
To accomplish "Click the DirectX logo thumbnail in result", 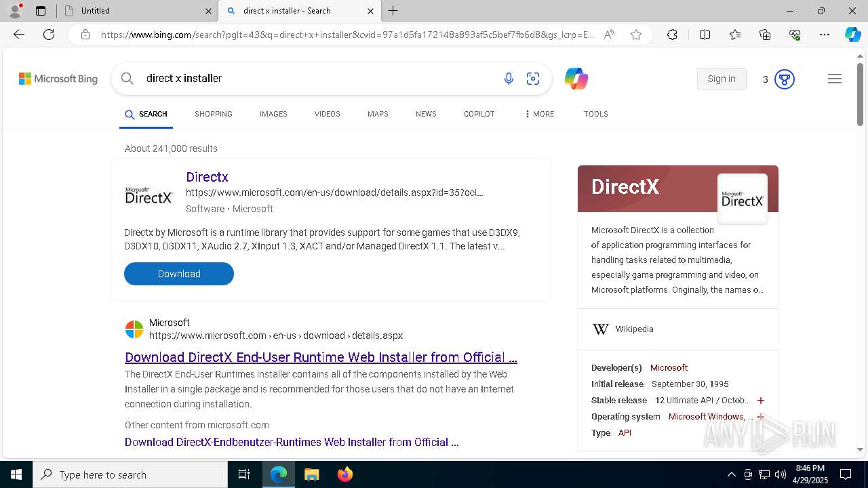I will click(x=149, y=197).
